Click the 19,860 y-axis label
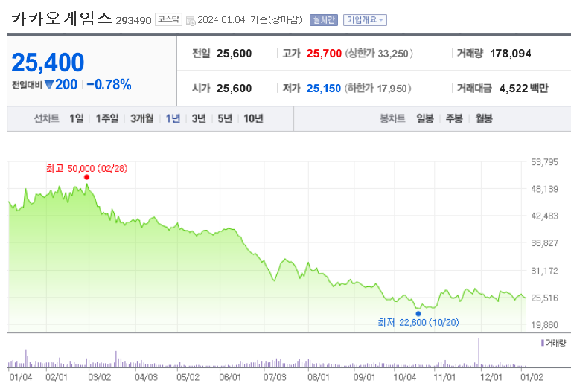 (x=544, y=324)
